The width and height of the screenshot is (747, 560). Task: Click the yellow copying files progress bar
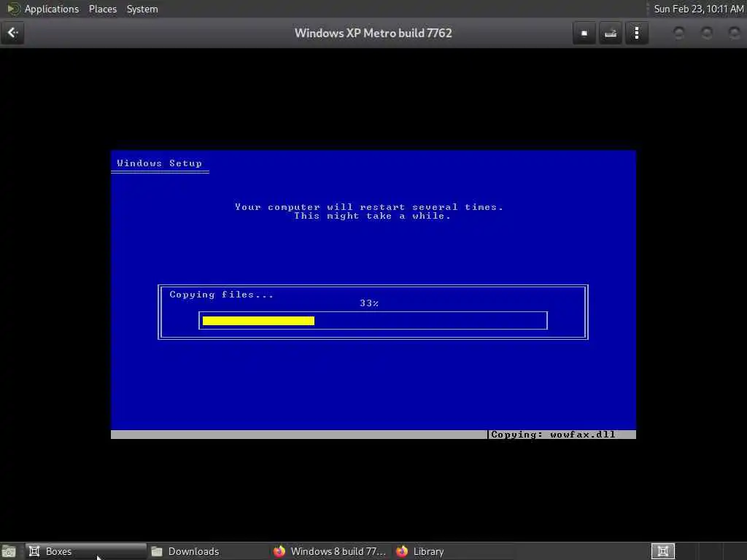(x=258, y=321)
